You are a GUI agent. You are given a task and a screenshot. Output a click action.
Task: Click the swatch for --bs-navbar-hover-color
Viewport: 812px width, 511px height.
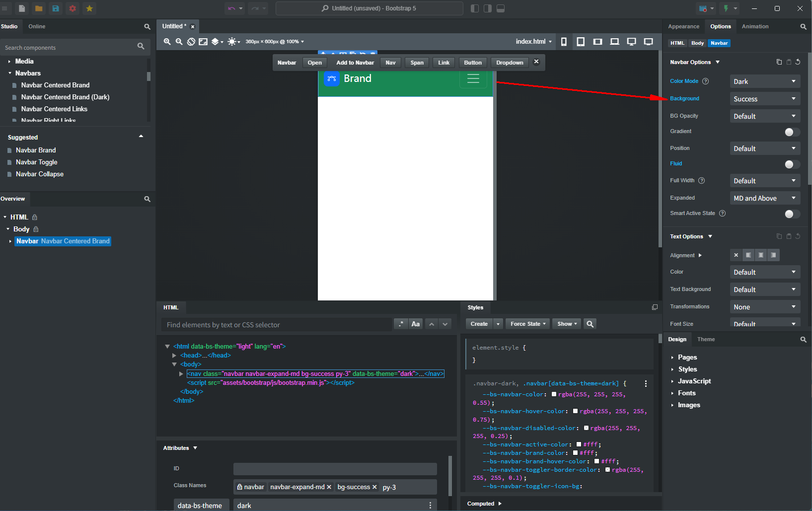575,411
